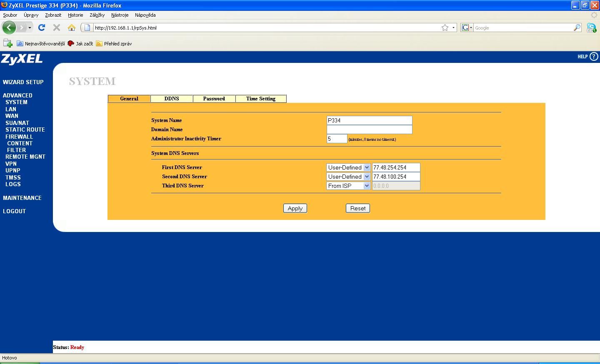This screenshot has height=364, width=600.
Task: Switch to the Password tab
Action: pyautogui.click(x=214, y=99)
